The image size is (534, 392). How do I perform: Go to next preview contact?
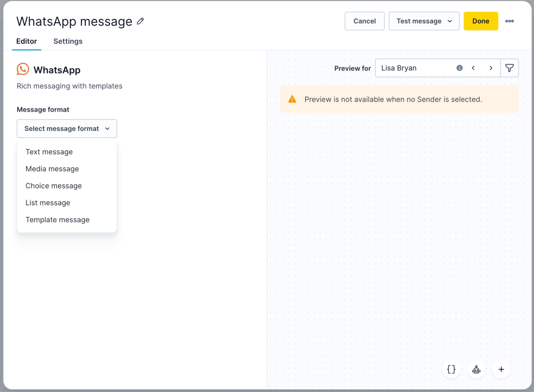point(491,68)
